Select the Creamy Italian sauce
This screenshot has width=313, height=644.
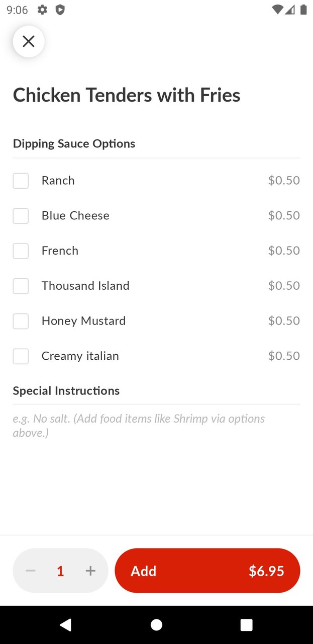[x=21, y=356]
